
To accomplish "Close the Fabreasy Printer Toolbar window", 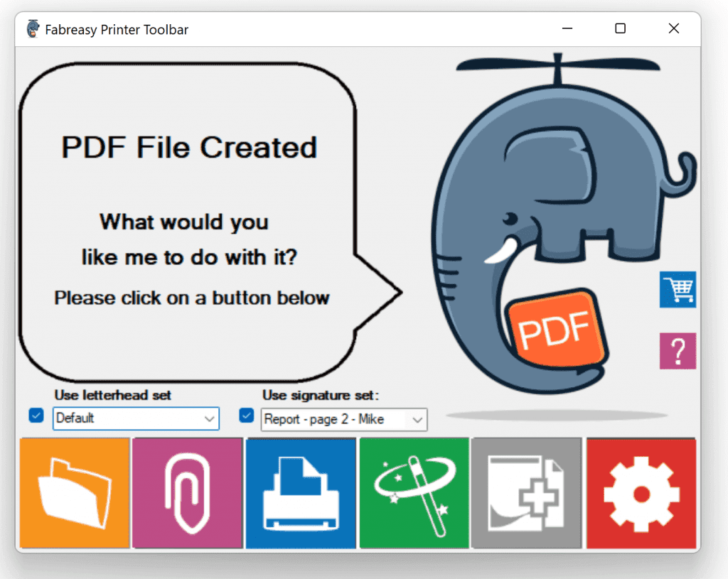I will pyautogui.click(x=673, y=29).
